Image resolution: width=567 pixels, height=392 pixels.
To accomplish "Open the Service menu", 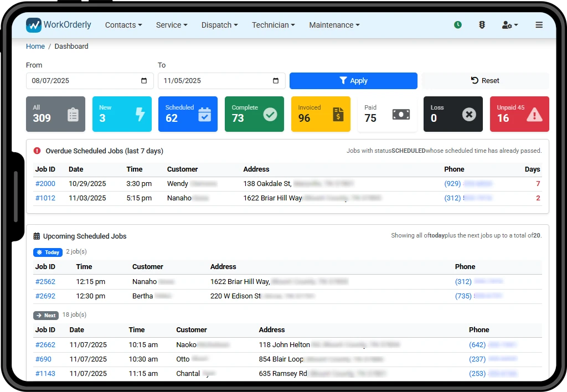I will pos(172,25).
